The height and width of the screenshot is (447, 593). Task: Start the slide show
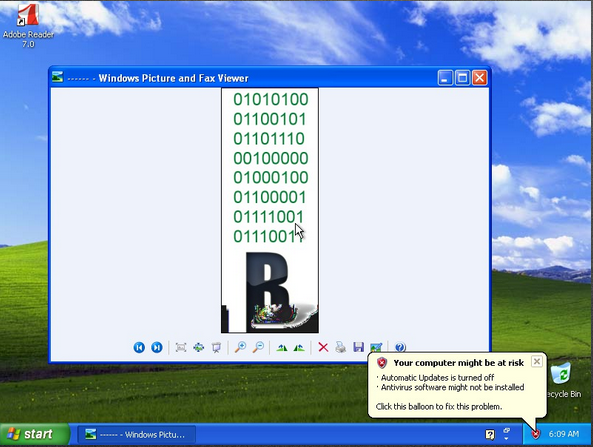pos(216,347)
